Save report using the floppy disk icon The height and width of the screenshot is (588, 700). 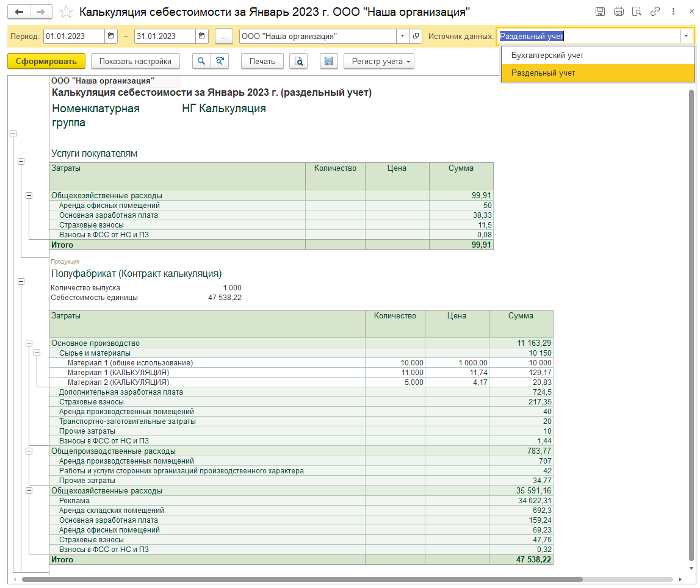pos(328,61)
